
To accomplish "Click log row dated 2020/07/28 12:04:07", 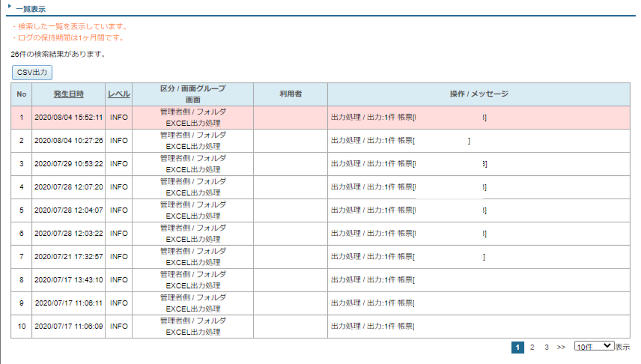I will 68,210.
